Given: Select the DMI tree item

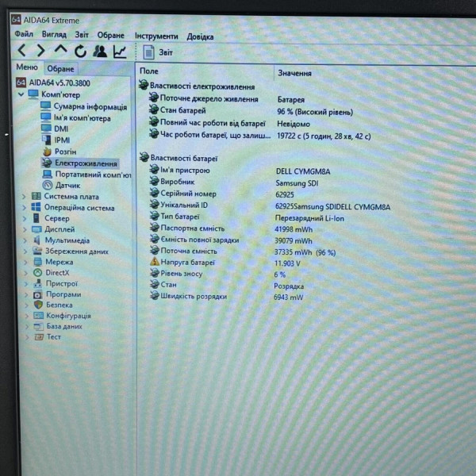Looking at the screenshot, I should pos(55,129).
